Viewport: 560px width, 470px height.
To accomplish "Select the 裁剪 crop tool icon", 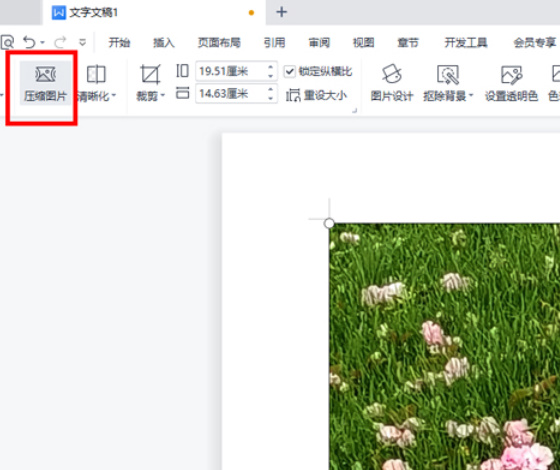I will [150, 74].
